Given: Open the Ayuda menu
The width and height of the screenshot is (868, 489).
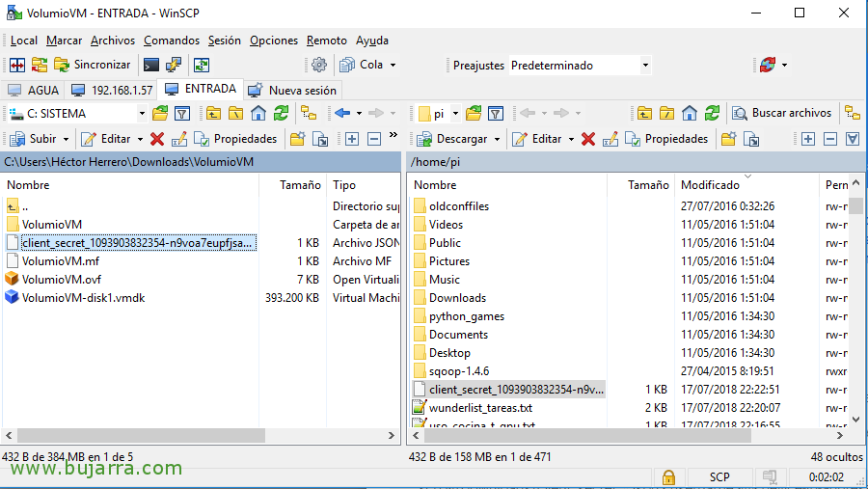Looking at the screenshot, I should (x=371, y=41).
